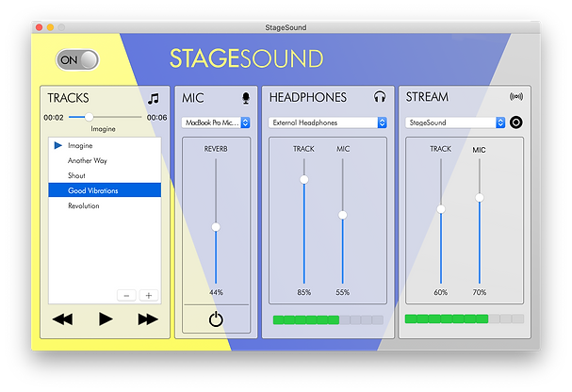Click the REVERB label in Mic panel

point(216,149)
